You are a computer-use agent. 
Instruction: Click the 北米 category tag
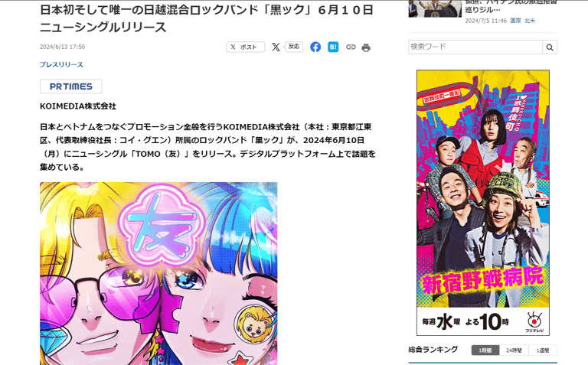(530, 21)
